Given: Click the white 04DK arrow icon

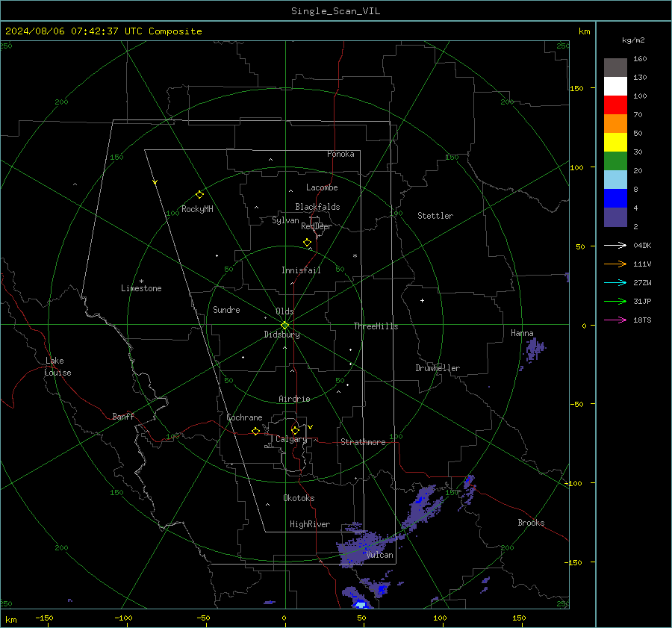Looking at the screenshot, I should [615, 245].
